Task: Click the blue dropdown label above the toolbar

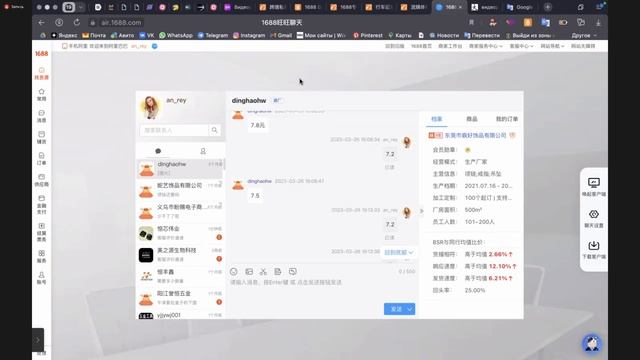Action: click(x=398, y=252)
